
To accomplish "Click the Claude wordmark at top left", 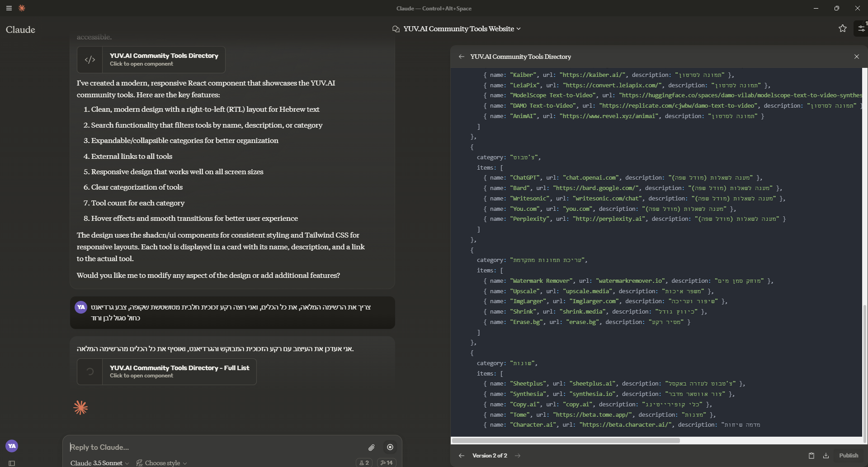I will (20, 29).
